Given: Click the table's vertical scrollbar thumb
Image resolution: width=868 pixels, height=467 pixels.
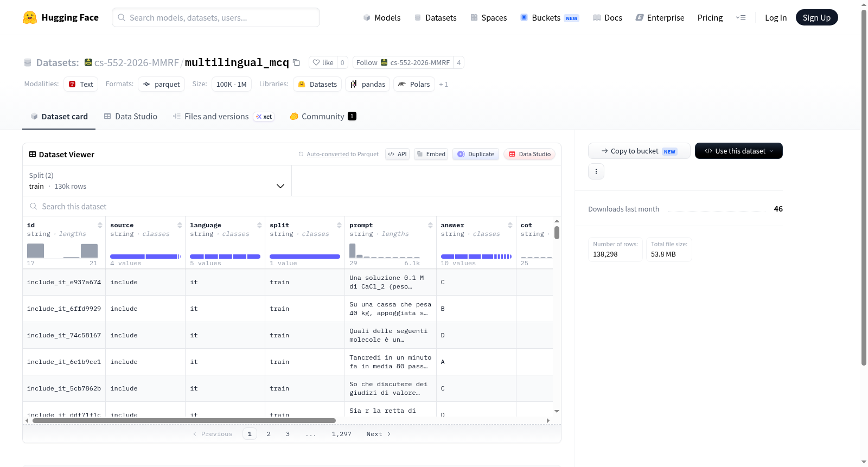Looking at the screenshot, I should 557,233.
